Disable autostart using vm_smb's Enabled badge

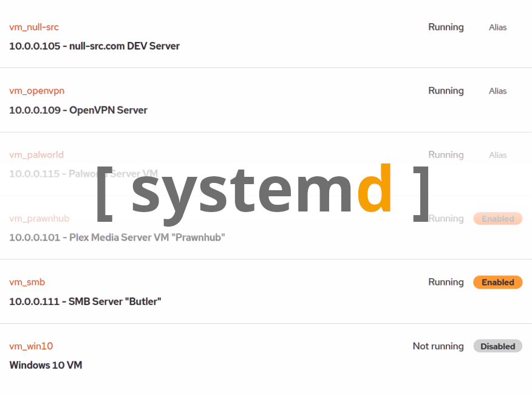(497, 282)
